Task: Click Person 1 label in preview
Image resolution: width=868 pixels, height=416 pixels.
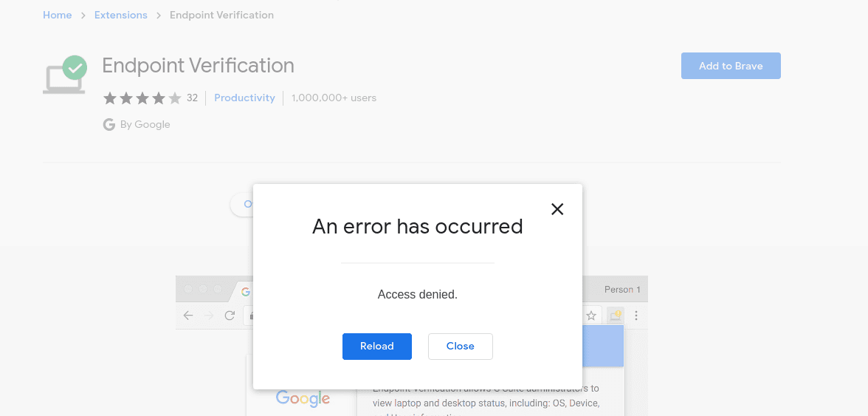Action: [x=622, y=289]
